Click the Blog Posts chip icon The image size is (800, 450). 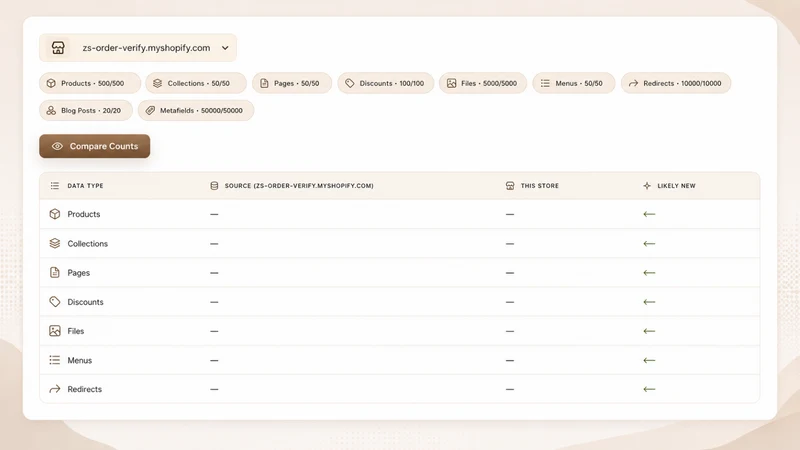(51, 110)
